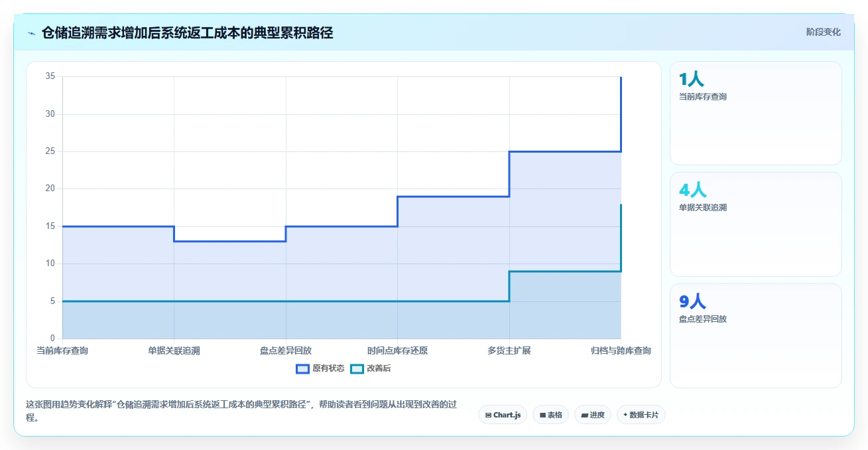Click the 改善后 legend label
Screen dimensions: 868x450
pyautogui.click(x=379, y=368)
